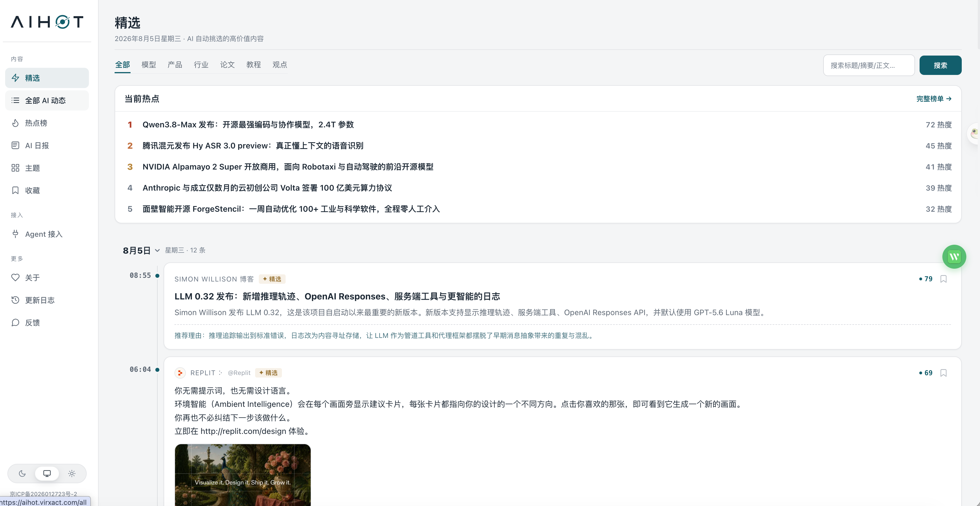The width and height of the screenshot is (980, 506).
Task: Open 腾讯混元 Hy ASR 3.0 topic
Action: (253, 146)
